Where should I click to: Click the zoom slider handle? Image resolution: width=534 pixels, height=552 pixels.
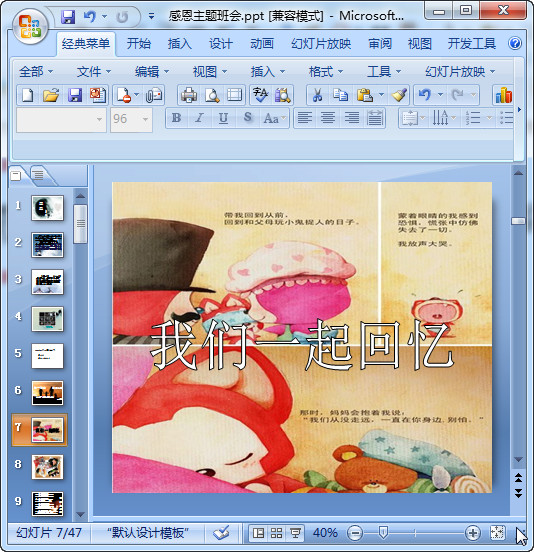click(383, 533)
